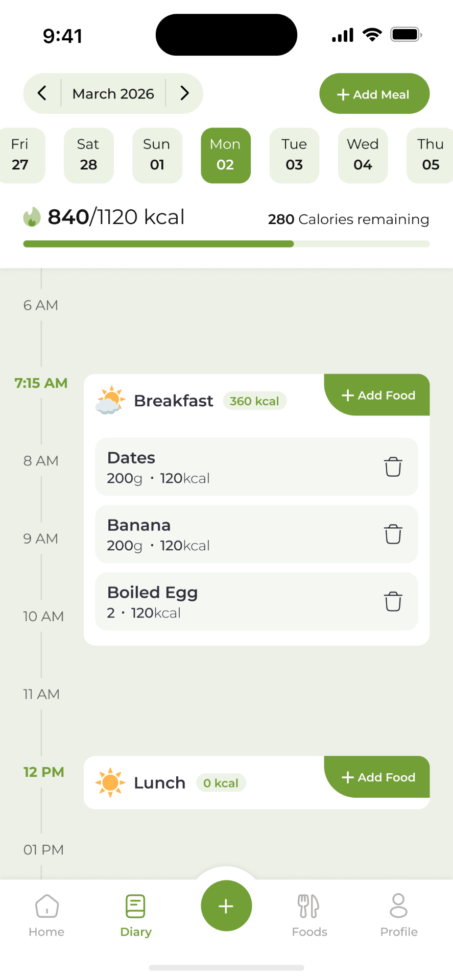Delete the Dates food entry

pyautogui.click(x=393, y=467)
